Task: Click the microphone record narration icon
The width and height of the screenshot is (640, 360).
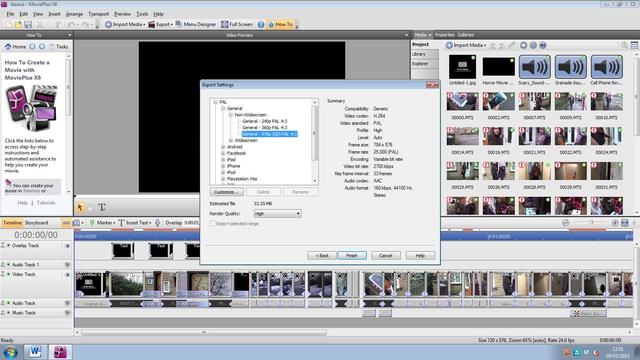Action: [x=158, y=223]
